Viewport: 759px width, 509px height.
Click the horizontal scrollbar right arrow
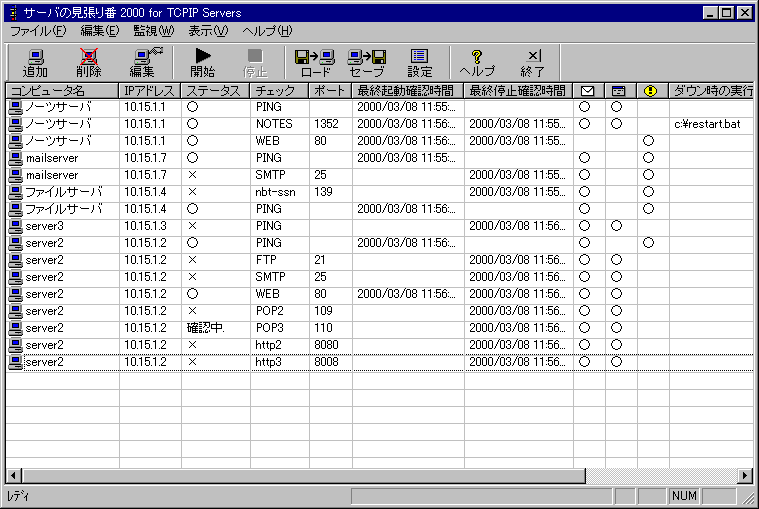click(745, 475)
